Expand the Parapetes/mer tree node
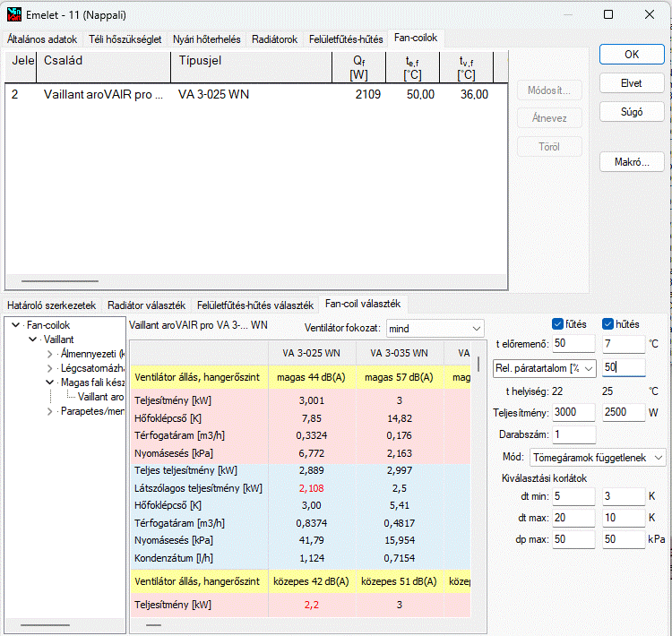Image resolution: width=672 pixels, height=636 pixels. pos(49,411)
